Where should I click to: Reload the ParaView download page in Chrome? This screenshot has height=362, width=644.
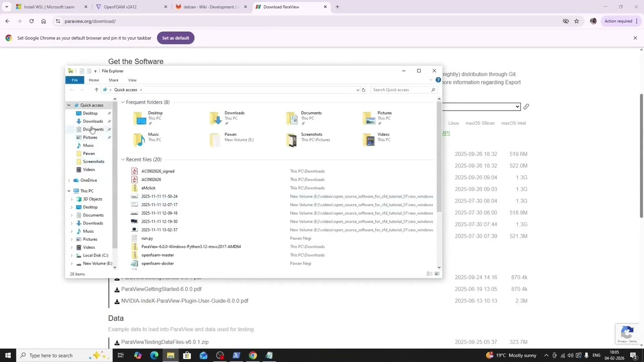pos(31,21)
